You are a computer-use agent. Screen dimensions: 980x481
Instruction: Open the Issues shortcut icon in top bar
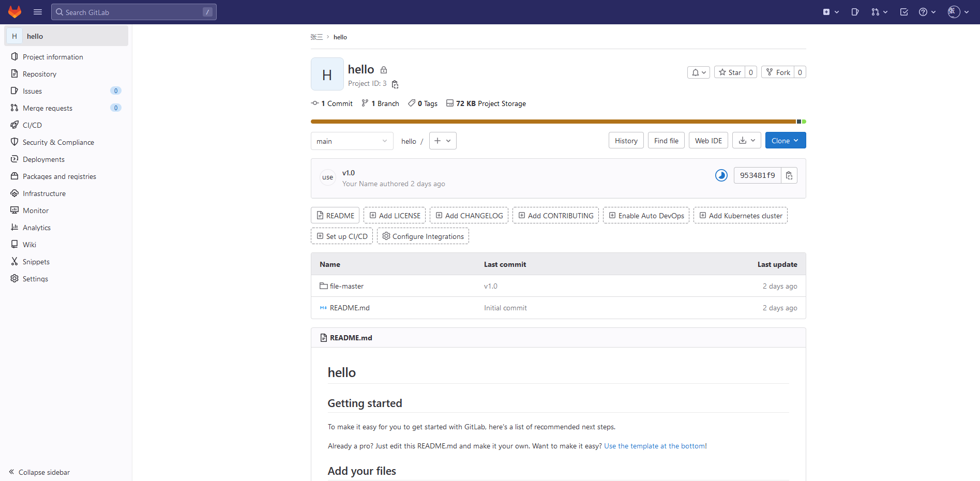[855, 12]
